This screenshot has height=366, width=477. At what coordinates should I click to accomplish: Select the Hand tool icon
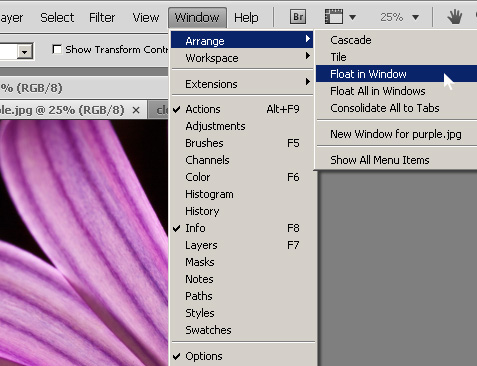point(454,17)
